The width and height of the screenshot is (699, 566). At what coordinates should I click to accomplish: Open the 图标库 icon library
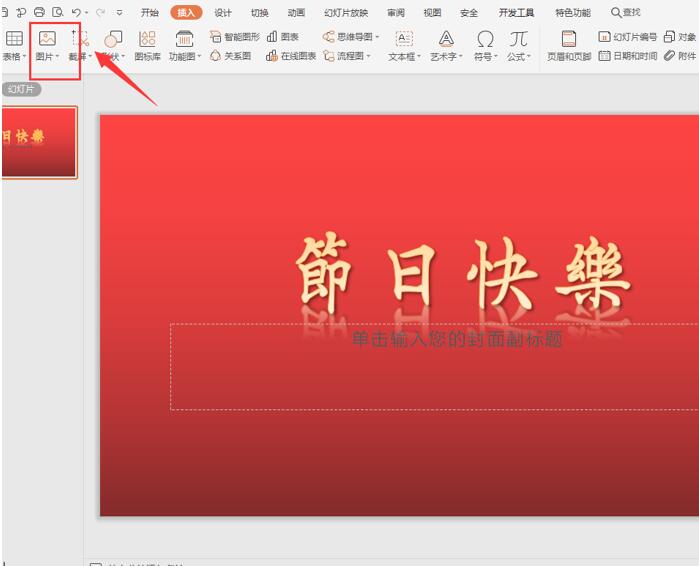point(147,45)
